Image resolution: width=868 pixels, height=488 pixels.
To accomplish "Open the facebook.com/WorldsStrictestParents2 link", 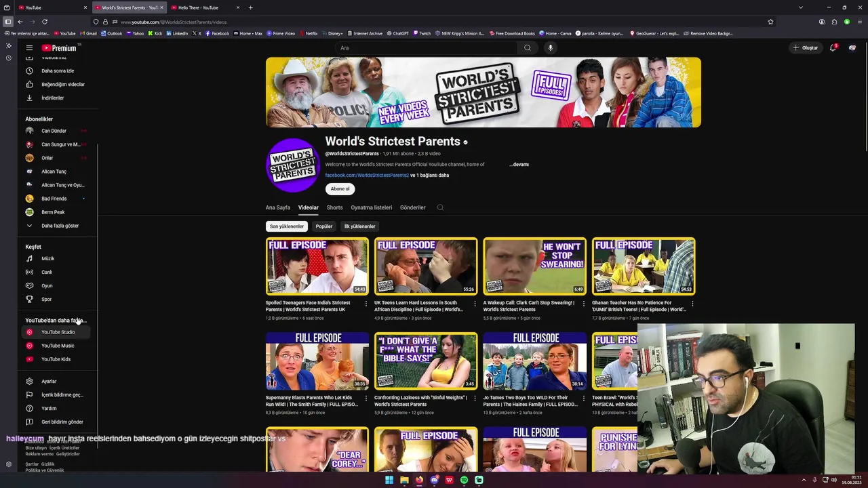I will 367,176.
